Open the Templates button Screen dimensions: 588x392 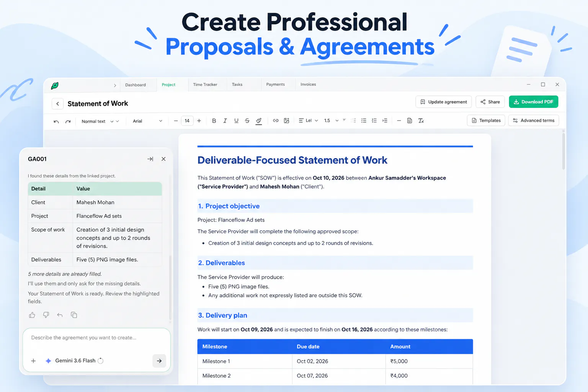point(486,121)
